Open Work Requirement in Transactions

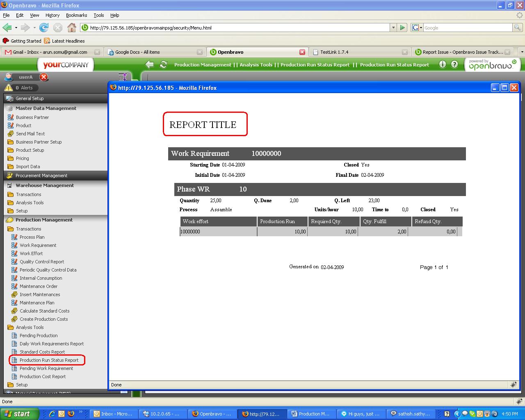click(38, 245)
